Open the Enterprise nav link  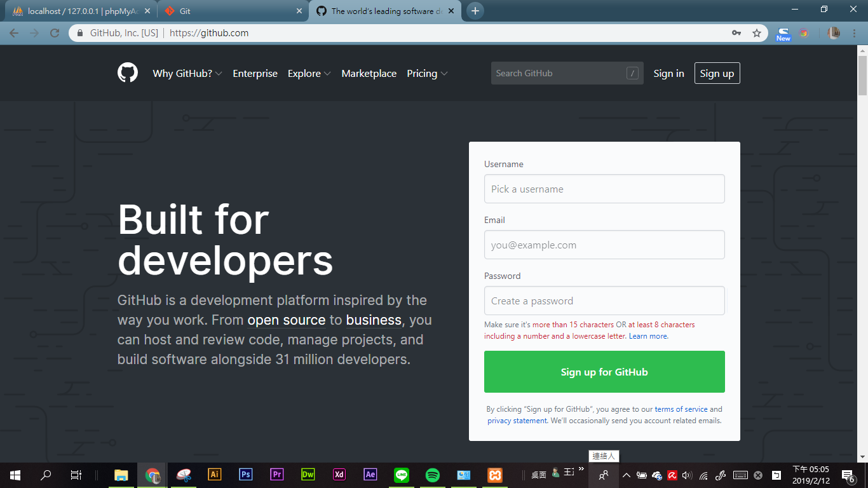tap(255, 74)
